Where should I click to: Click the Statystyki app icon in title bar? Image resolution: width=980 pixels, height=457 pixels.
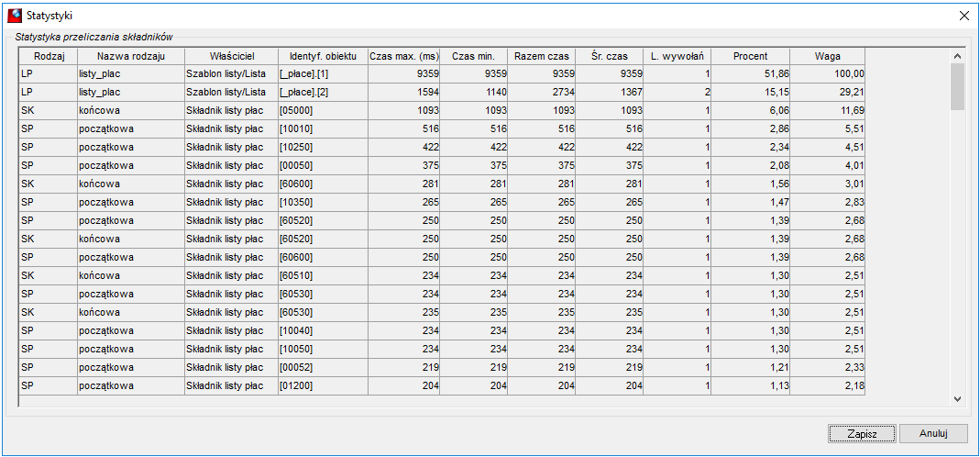point(14,14)
